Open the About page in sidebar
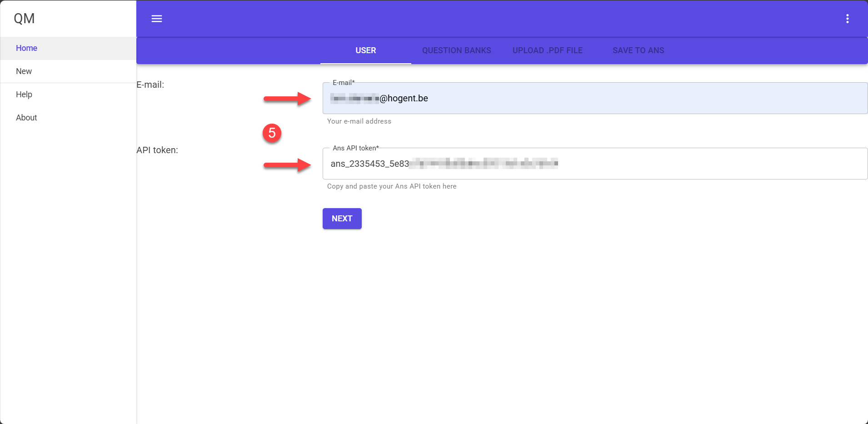 click(x=26, y=118)
